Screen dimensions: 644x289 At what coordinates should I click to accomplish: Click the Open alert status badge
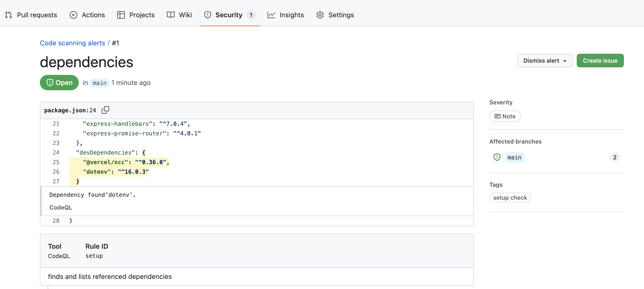59,83
